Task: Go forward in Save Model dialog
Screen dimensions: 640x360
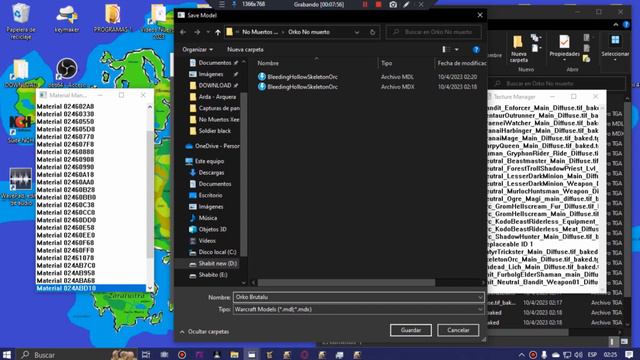Action: point(197,32)
